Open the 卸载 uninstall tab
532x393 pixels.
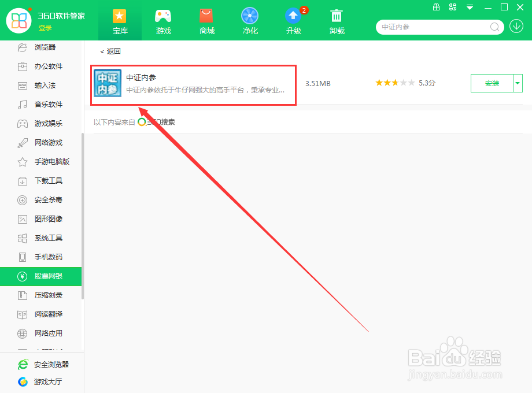pos(337,22)
